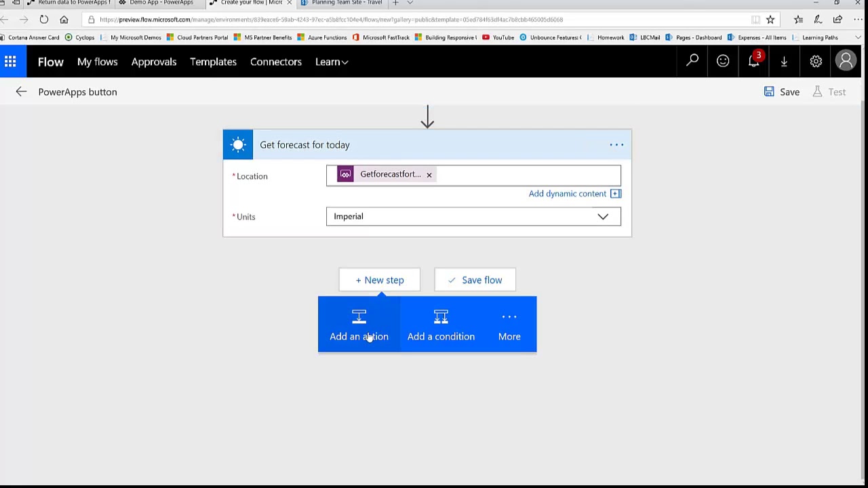Image resolution: width=868 pixels, height=488 pixels.
Task: Click the PowerApps button flow title
Action: coord(77,91)
